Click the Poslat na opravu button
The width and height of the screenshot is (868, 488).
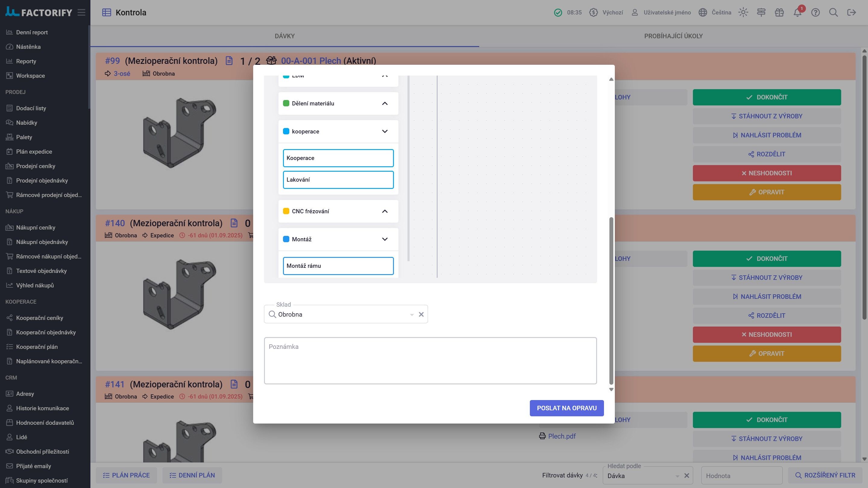click(x=566, y=408)
